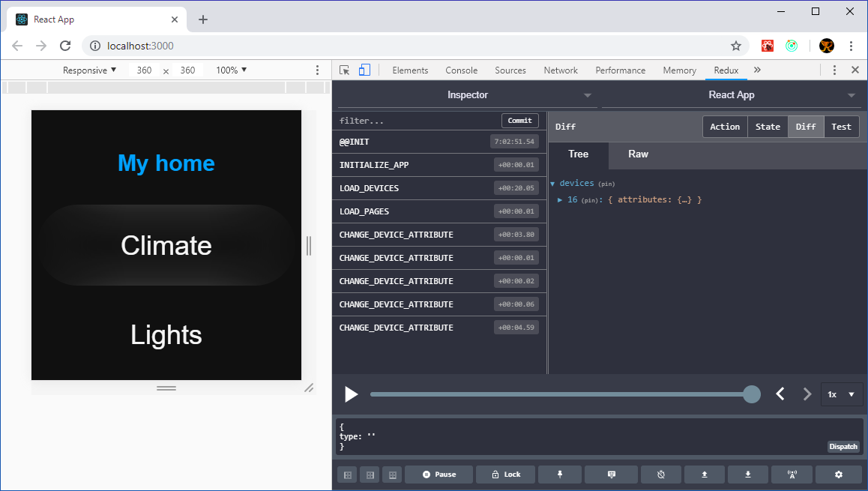Image resolution: width=868 pixels, height=491 pixels.
Task: Step to previous action arrow
Action: 780,394
